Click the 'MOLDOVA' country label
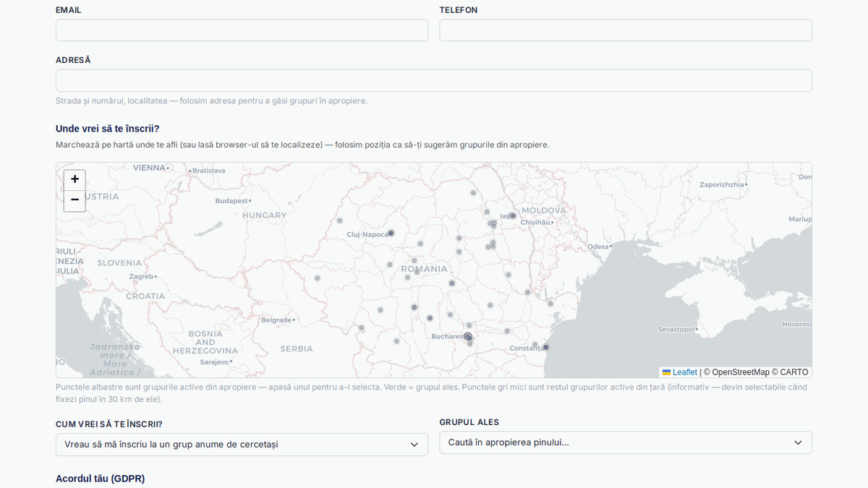Screen dimensions: 868x488 tap(544, 210)
